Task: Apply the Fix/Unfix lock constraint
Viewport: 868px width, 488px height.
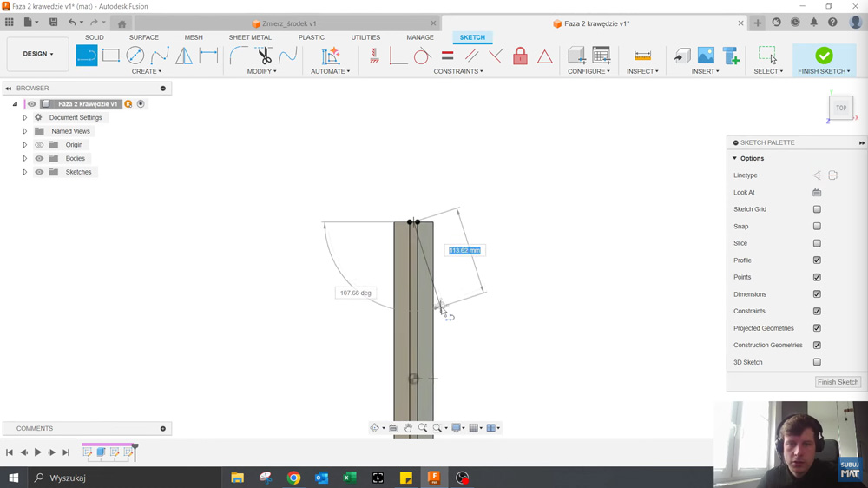Action: [x=520, y=56]
